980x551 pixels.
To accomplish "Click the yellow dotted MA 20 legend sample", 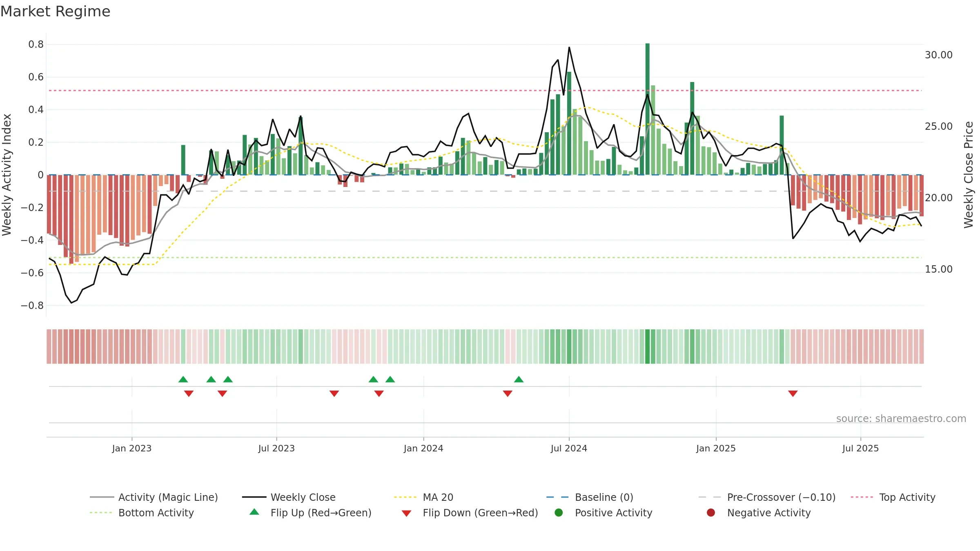I will pyautogui.click(x=405, y=497).
